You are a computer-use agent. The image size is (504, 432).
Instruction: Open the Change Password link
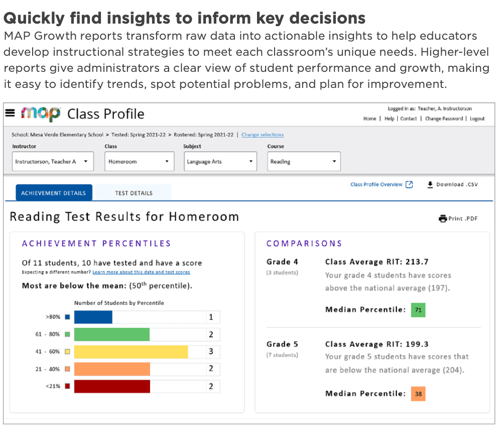[445, 119]
